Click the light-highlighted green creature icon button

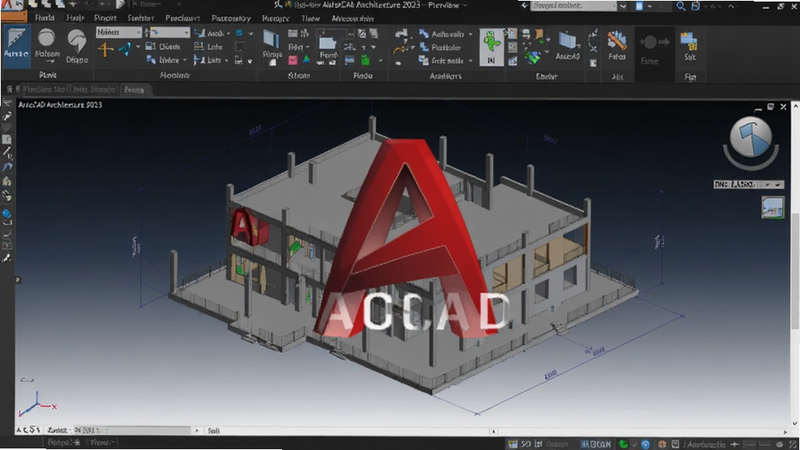[491, 47]
